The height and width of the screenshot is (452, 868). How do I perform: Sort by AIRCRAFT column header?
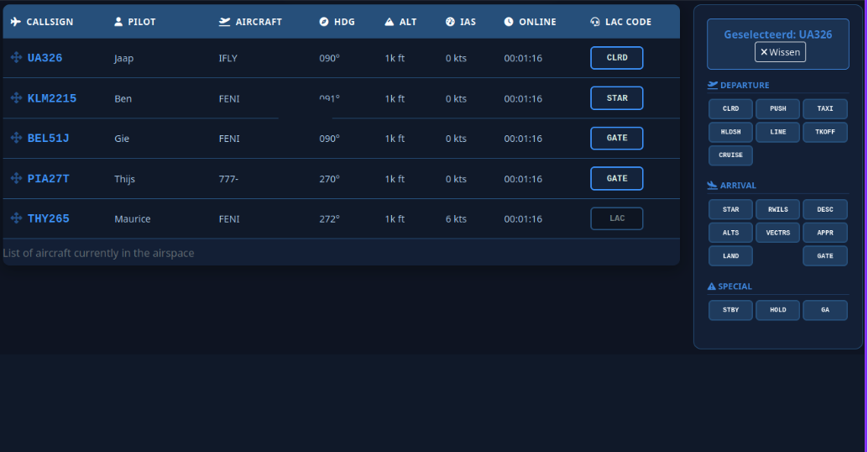click(x=259, y=22)
